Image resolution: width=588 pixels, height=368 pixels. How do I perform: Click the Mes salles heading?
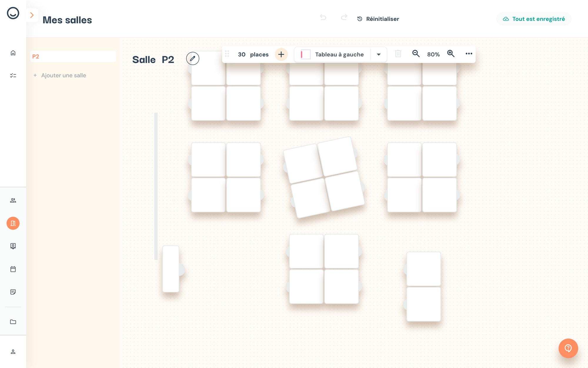tap(67, 20)
